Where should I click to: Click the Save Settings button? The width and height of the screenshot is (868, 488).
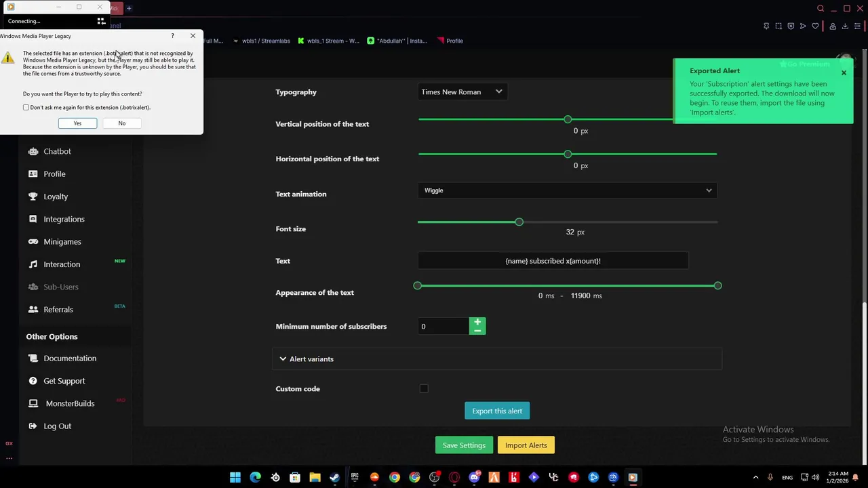[464, 445]
